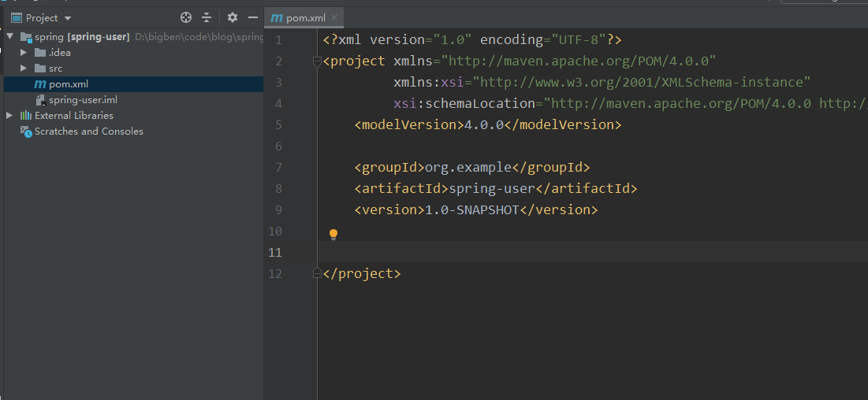Click the project path D:\bigben\code text
Image resolution: width=868 pixels, height=400 pixels.
tap(199, 37)
